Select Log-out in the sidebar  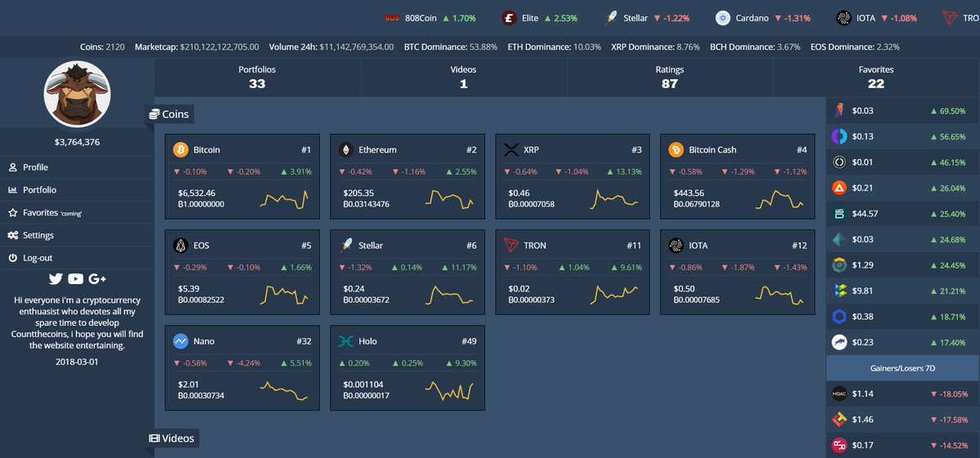(x=77, y=258)
